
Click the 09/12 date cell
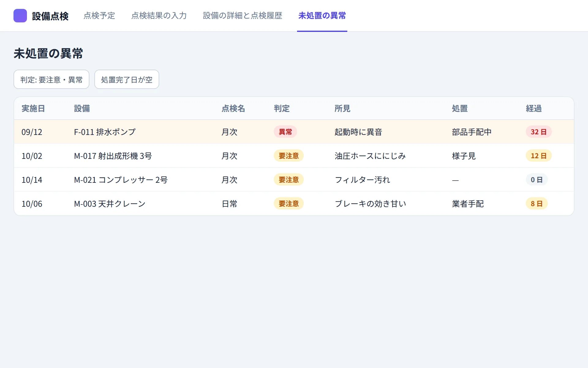pyautogui.click(x=32, y=132)
